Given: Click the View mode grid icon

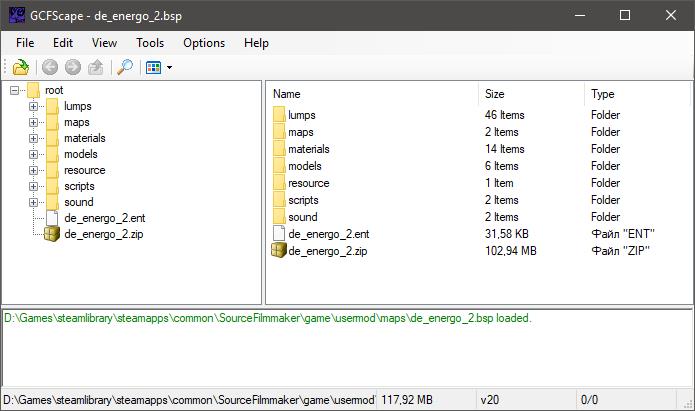Looking at the screenshot, I should tap(153, 67).
